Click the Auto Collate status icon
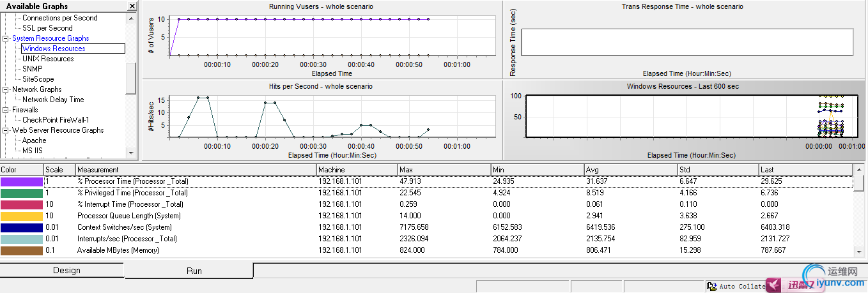Screen dimensions: 868x293 [711, 286]
